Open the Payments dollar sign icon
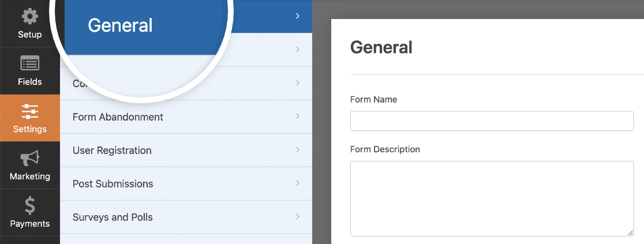This screenshot has width=644, height=244. 29,205
